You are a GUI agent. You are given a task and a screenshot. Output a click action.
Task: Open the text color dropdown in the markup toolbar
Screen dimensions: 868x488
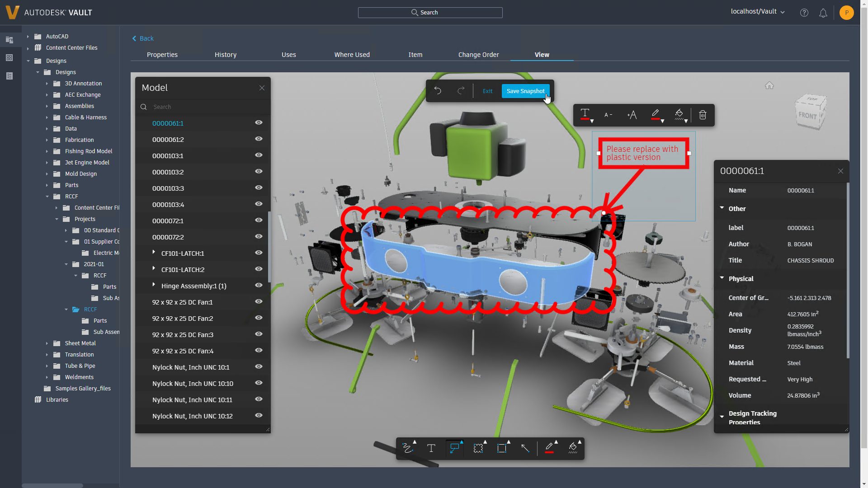coord(586,115)
